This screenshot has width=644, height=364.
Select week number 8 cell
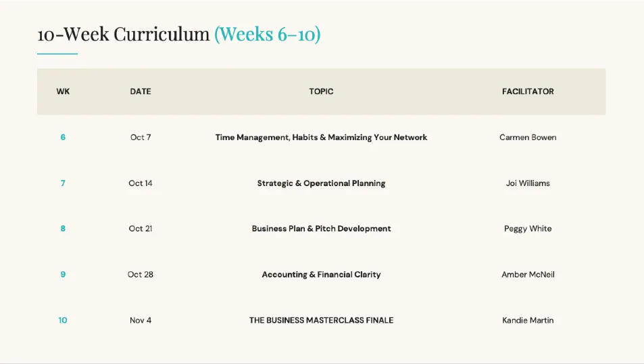(x=63, y=229)
